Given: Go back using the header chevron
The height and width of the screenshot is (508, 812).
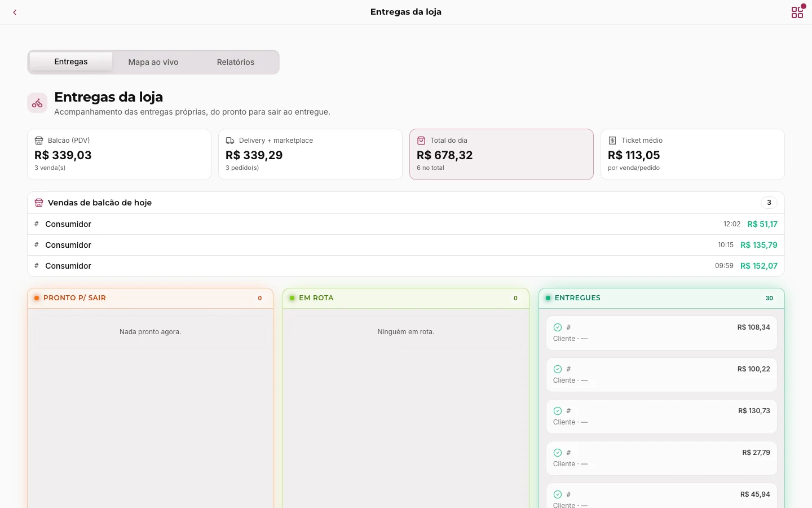Looking at the screenshot, I should click(x=15, y=12).
